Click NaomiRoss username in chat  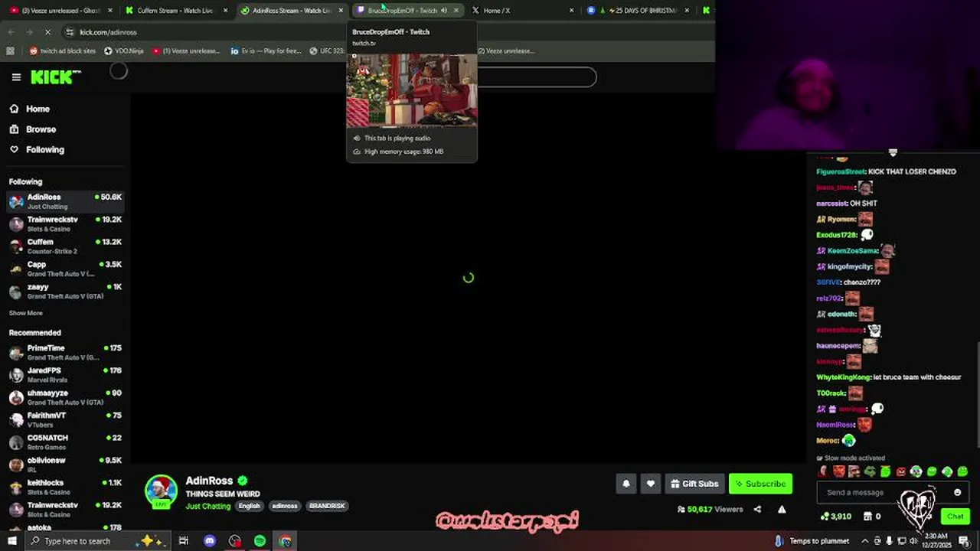click(x=835, y=425)
